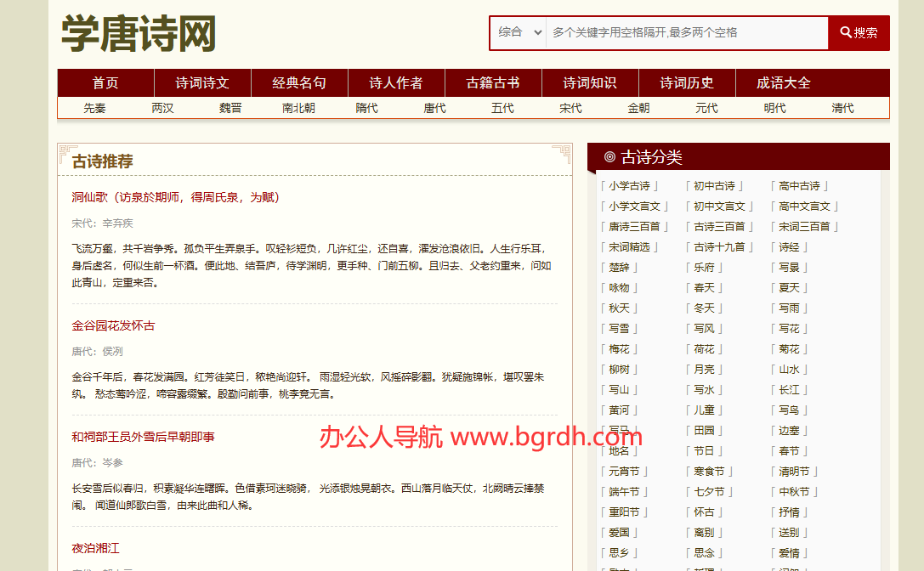
Task: Select 诗人作者 from the main menu
Action: 396,83
